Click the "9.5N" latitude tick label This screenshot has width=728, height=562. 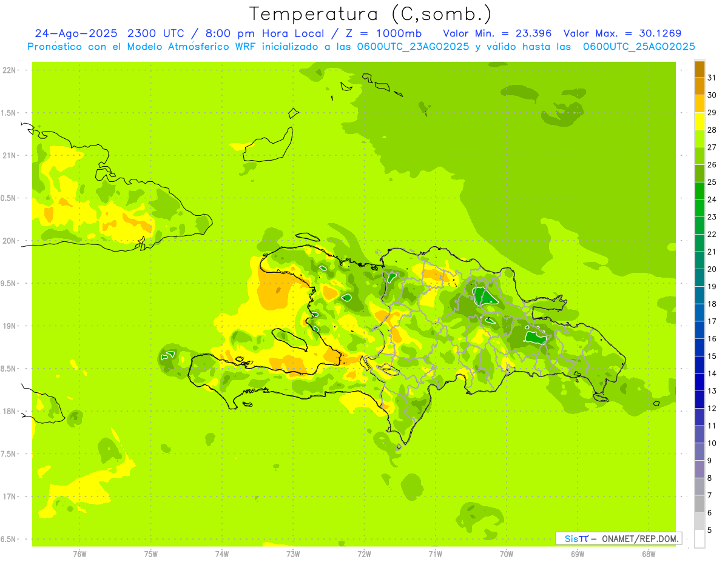click(9, 283)
